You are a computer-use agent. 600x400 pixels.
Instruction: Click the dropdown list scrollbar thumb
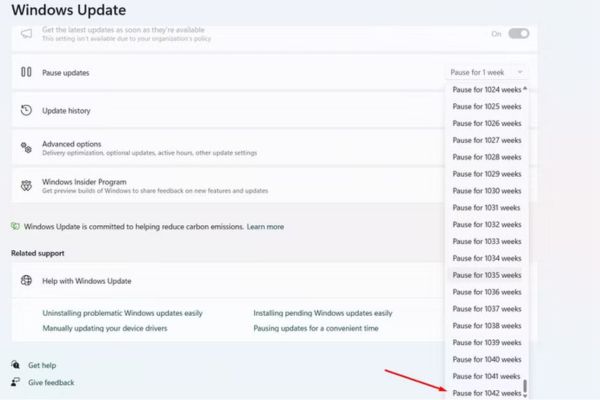coord(525,386)
